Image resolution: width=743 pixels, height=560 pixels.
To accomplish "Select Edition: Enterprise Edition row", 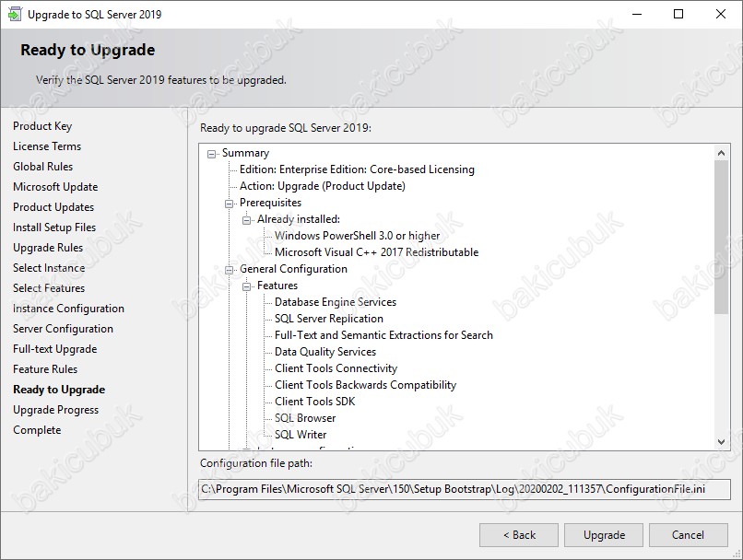I will coord(357,169).
